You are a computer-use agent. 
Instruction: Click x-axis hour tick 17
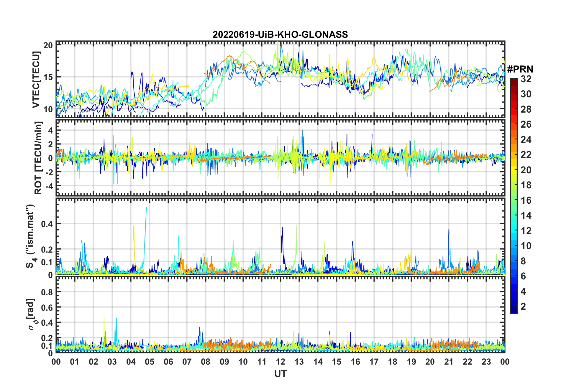pyautogui.click(x=374, y=362)
